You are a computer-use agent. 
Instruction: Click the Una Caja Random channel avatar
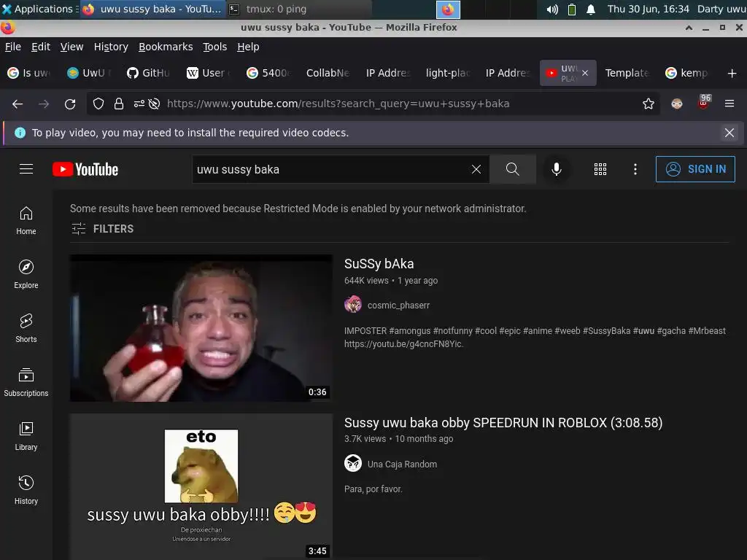[x=353, y=463]
